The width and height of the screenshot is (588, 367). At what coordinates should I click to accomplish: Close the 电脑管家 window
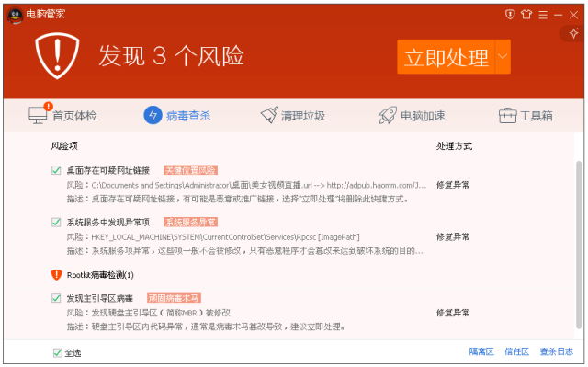pos(573,15)
